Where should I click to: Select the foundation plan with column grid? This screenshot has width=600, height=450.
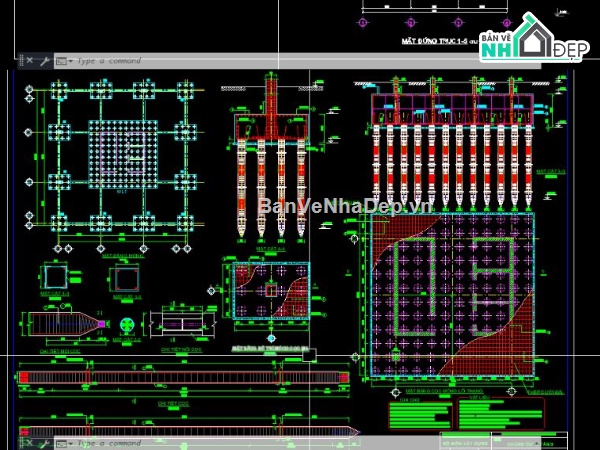[118, 160]
